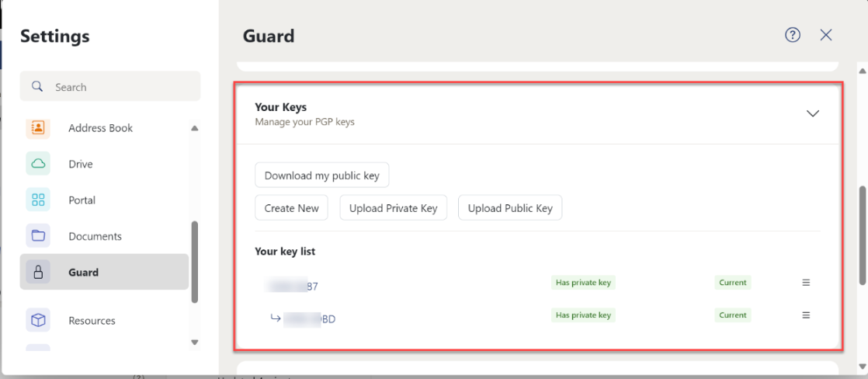Click the Upload Public Key button
Viewport: 868px width, 379px height.
click(x=510, y=208)
